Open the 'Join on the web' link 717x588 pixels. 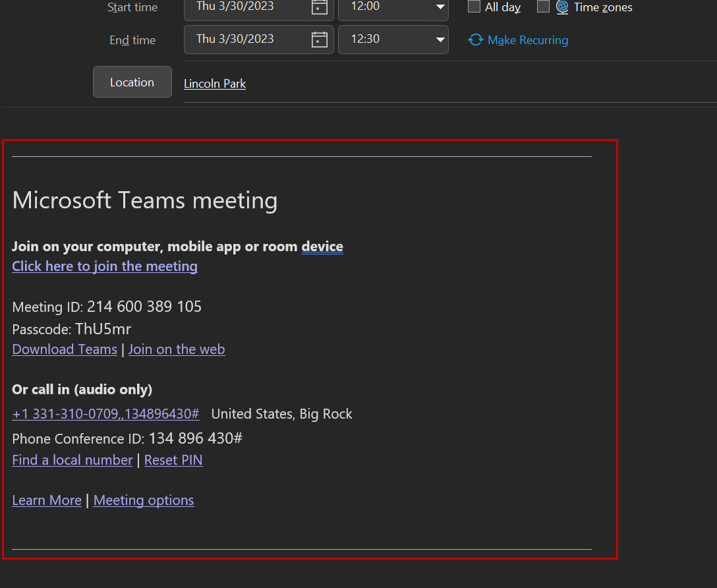[x=177, y=349]
